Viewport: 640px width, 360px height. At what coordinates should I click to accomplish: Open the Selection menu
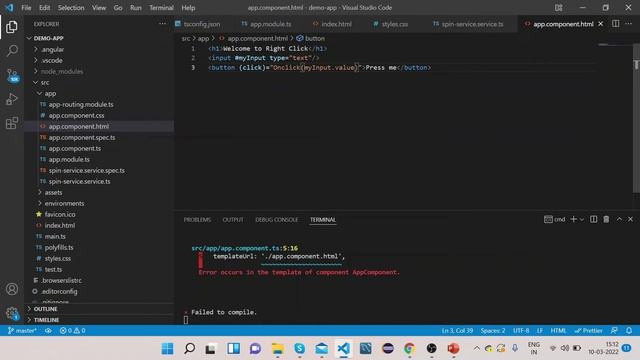[71, 8]
